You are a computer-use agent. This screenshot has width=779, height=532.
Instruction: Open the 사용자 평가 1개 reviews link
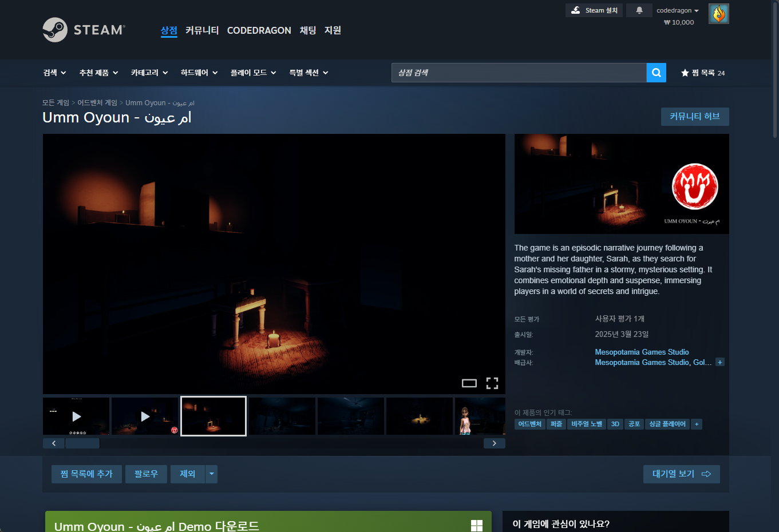(x=620, y=319)
